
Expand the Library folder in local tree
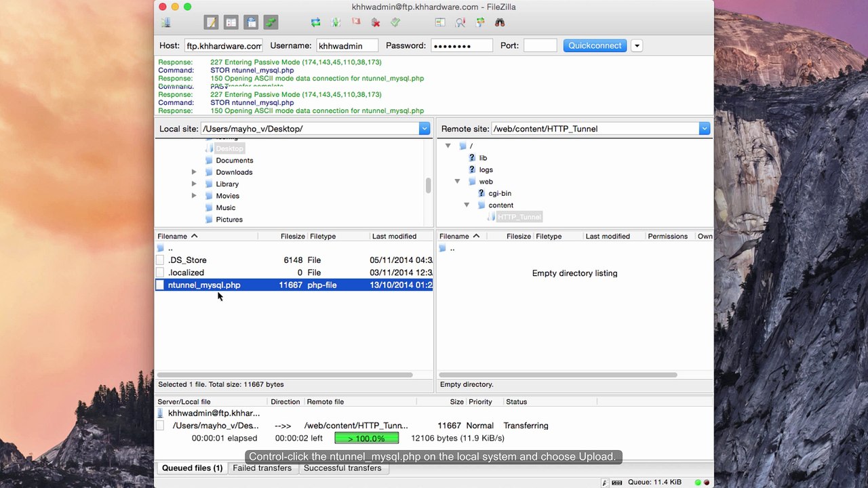(194, 184)
